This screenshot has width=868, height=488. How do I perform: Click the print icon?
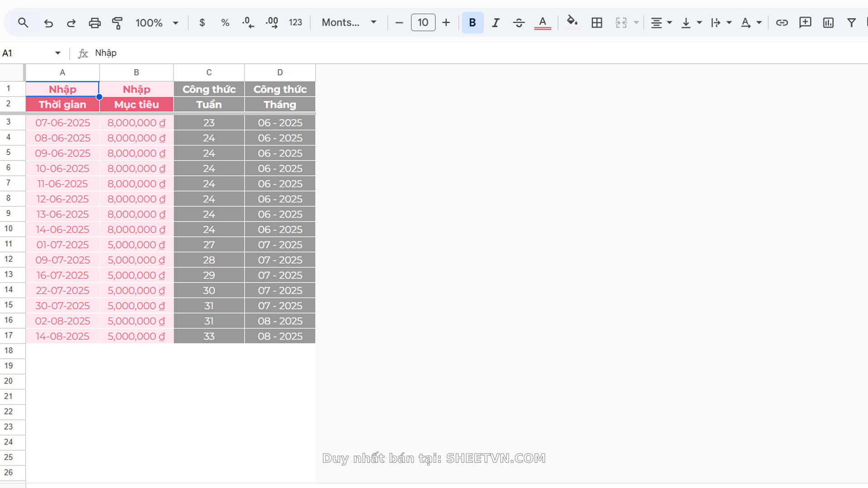pyautogui.click(x=94, y=23)
